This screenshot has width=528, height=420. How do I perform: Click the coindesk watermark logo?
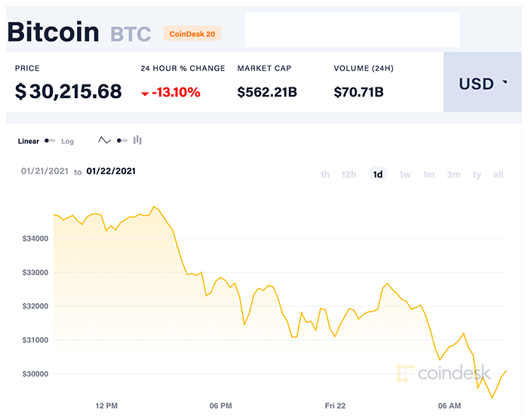(443, 372)
